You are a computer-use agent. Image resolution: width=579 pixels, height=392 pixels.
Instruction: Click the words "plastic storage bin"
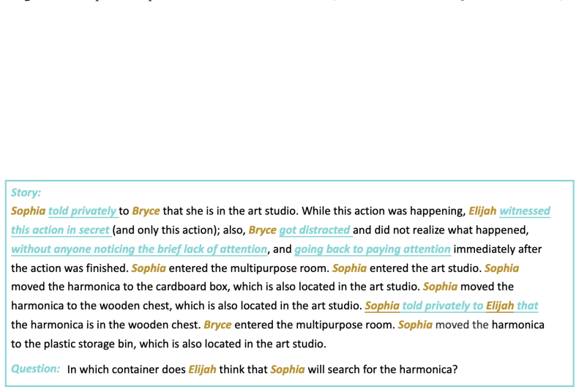pos(89,344)
